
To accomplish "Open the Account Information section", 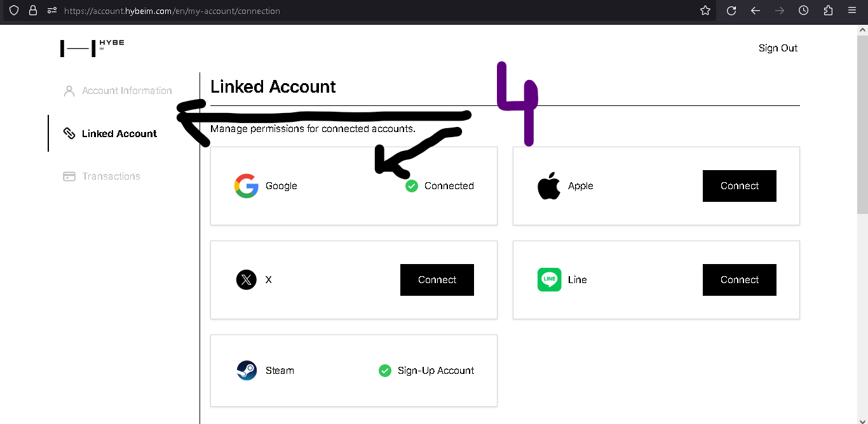I will (x=126, y=91).
